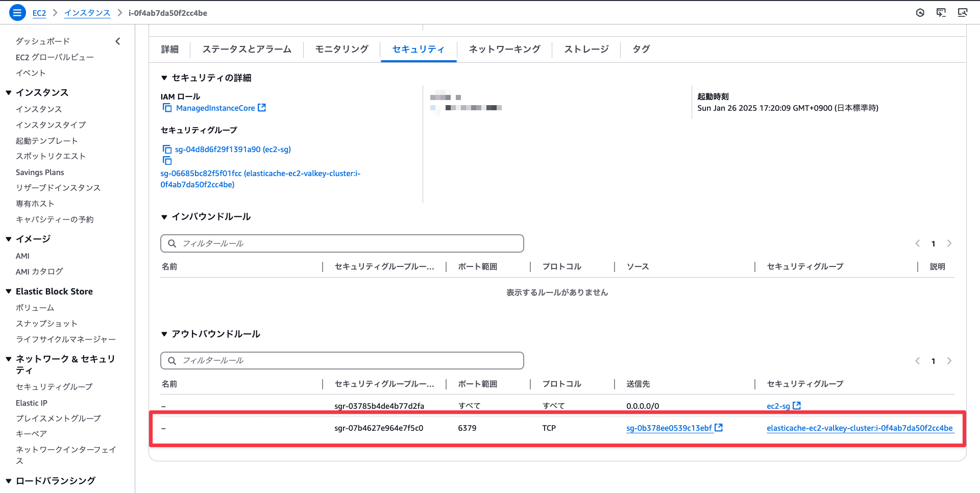Viewport: 980px width, 493px height.
Task: Collapse the Elastic Block Store sidebar group
Action: pyautogui.click(x=9, y=291)
